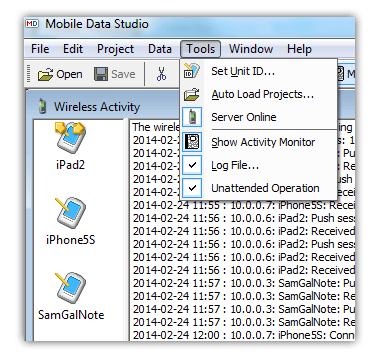Click the Open toolbar button
370x360 pixels.
60,74
